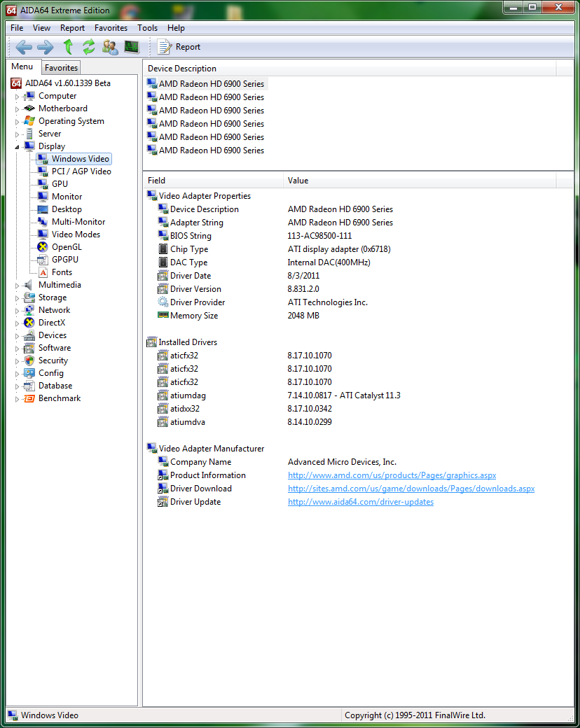Refresh using the green circular arrows icon
Image resolution: width=580 pixels, height=728 pixels.
89,47
